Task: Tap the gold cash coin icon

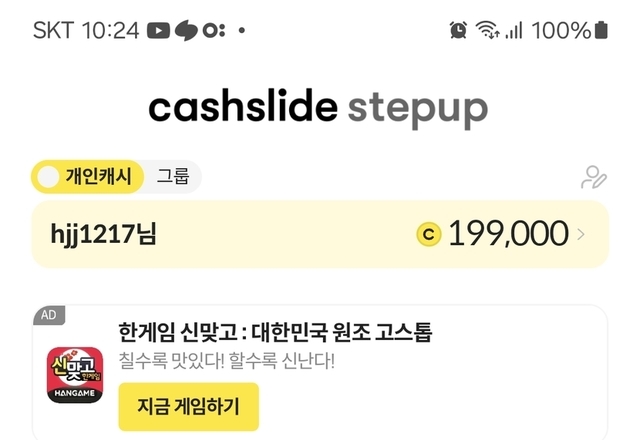Action: coord(428,234)
